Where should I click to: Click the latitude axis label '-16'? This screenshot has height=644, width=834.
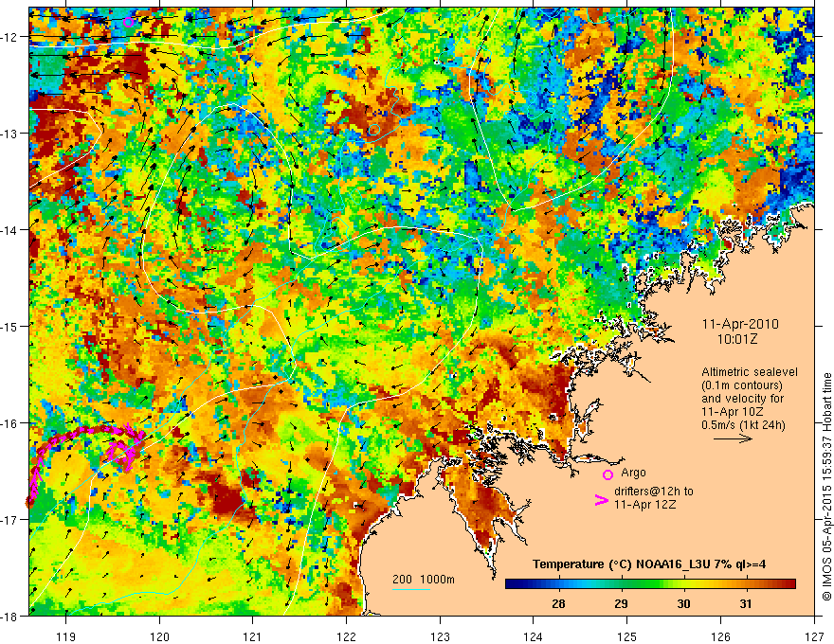[x=9, y=423]
